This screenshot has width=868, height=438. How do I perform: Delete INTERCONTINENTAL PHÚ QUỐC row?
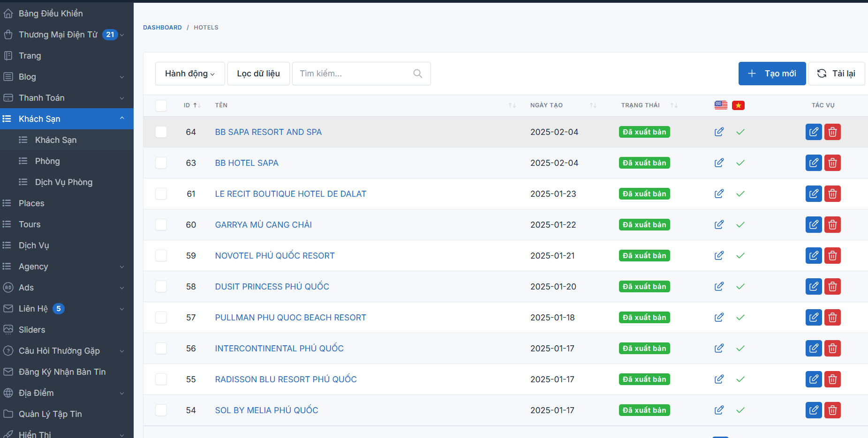tap(833, 349)
